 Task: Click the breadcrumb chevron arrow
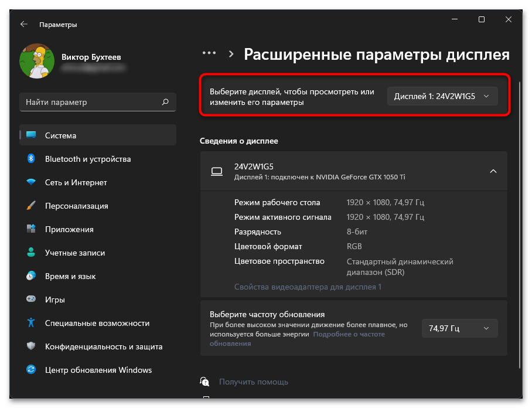[x=231, y=54]
